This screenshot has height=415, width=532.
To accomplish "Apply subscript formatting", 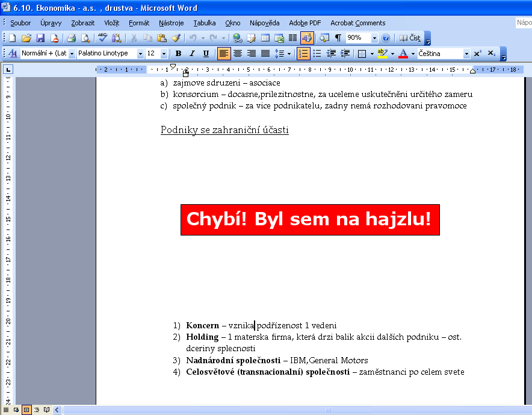I will [x=492, y=54].
